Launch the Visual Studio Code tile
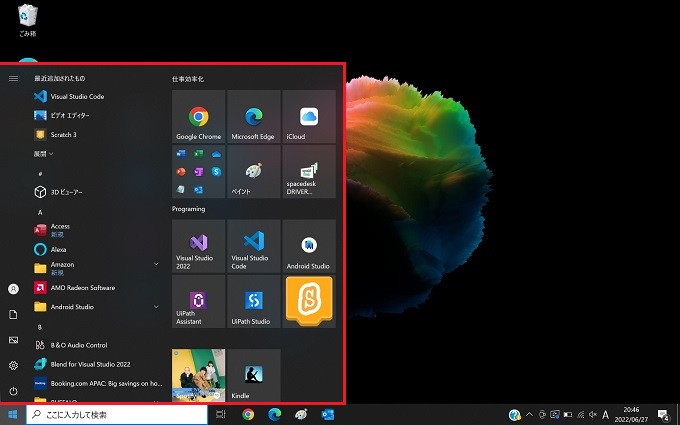680x425 pixels. pyautogui.click(x=254, y=246)
